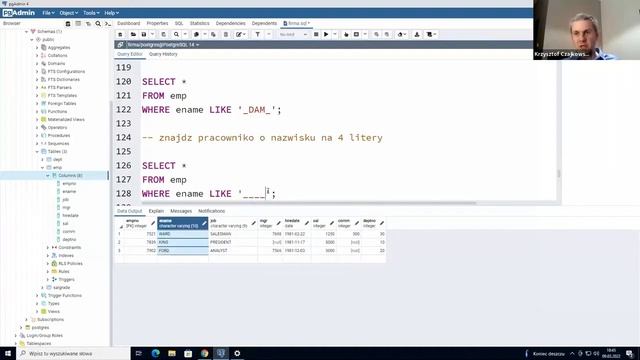Click the Copy rows icon in query toolbar
Viewport: 640px width, 360px height.
(196, 35)
